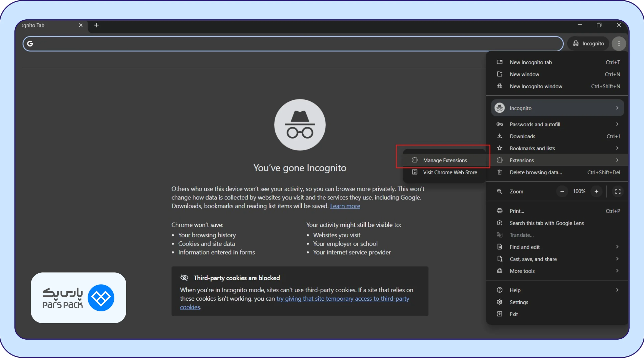Click the More tools toolbox icon

coord(500,271)
